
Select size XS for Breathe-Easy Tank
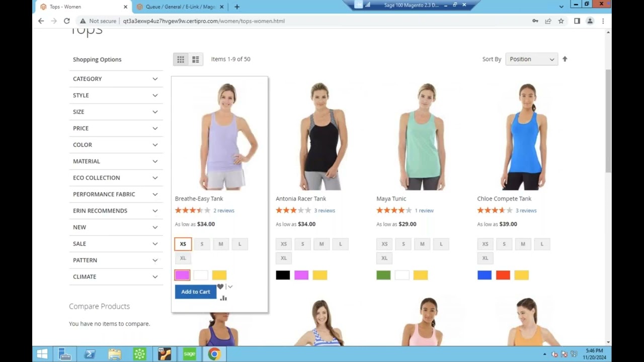[x=183, y=244]
